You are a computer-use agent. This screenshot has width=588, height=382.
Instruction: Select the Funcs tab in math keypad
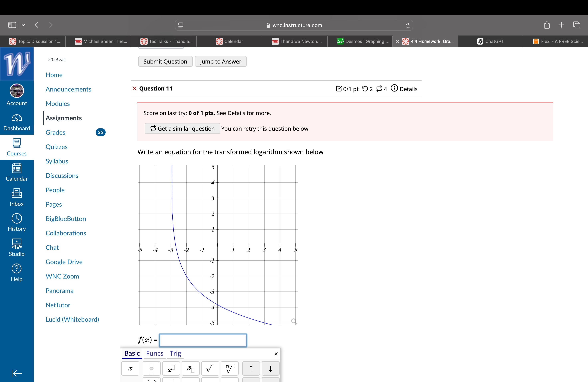click(155, 353)
